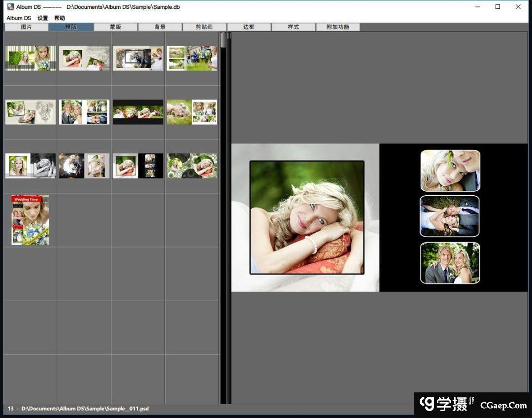Click the template list vertical scrollbar
Screen dimensions: 532x418
(x=223, y=40)
